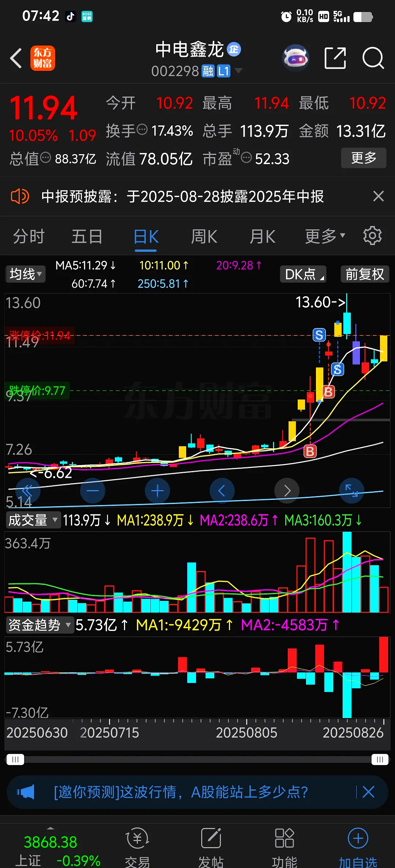Zoom out chart with minus button
Viewport: 395px width, 868px height.
coord(93,491)
